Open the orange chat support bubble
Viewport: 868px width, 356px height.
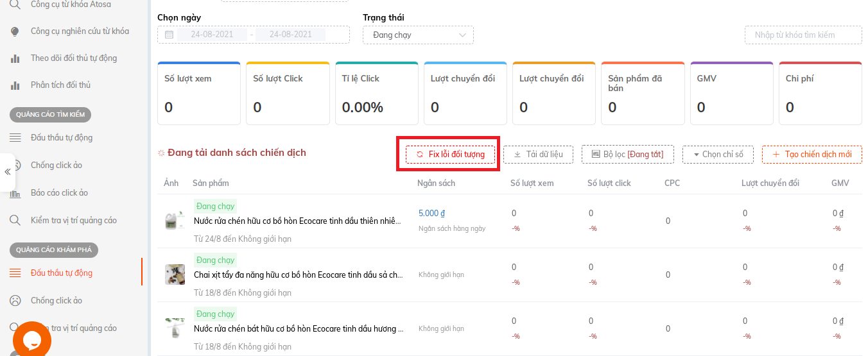tap(31, 340)
